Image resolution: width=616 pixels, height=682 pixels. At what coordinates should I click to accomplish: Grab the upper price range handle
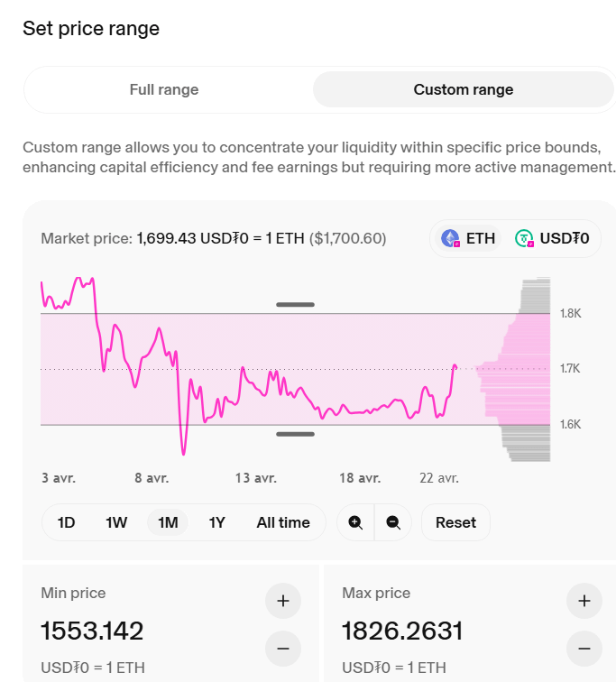295,305
